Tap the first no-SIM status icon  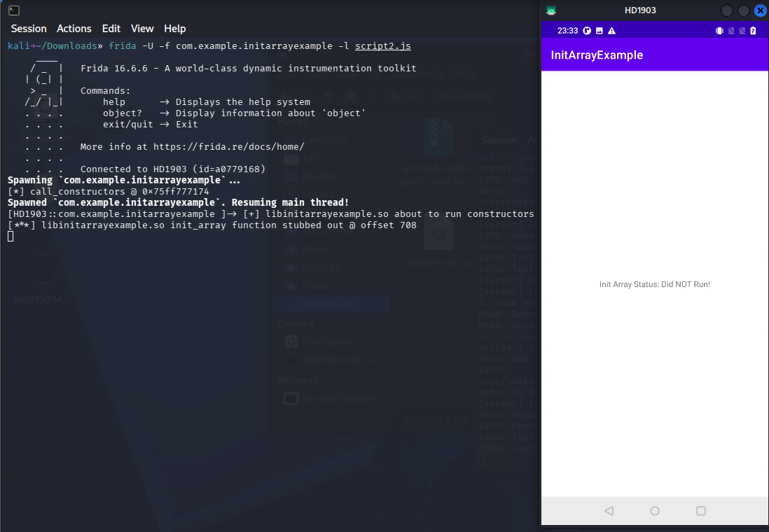point(731,31)
